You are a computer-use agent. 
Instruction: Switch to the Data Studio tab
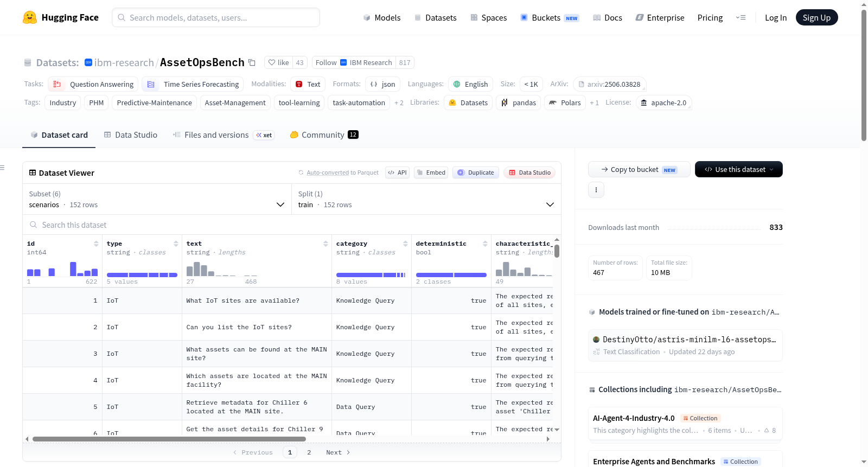(130, 135)
